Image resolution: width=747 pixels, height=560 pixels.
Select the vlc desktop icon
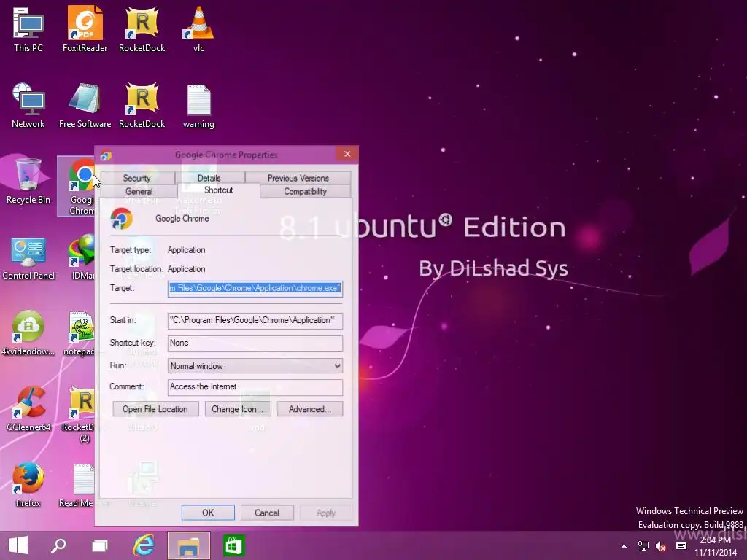tap(198, 28)
